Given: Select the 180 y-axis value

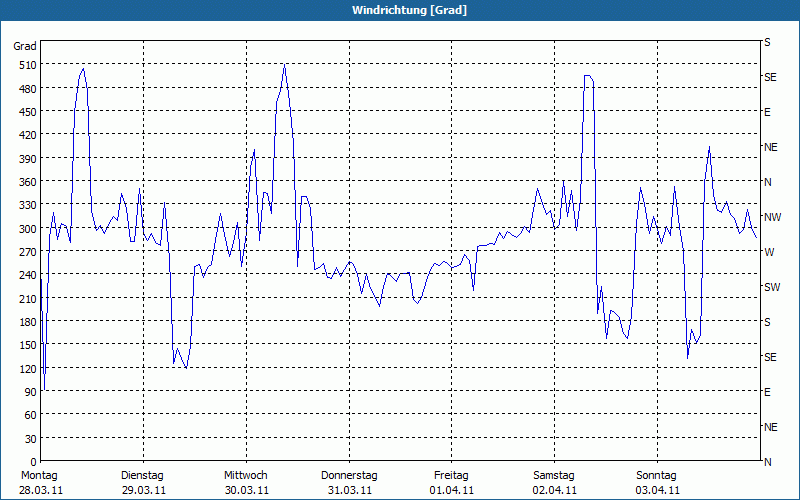Looking at the screenshot, I should coord(28,322).
